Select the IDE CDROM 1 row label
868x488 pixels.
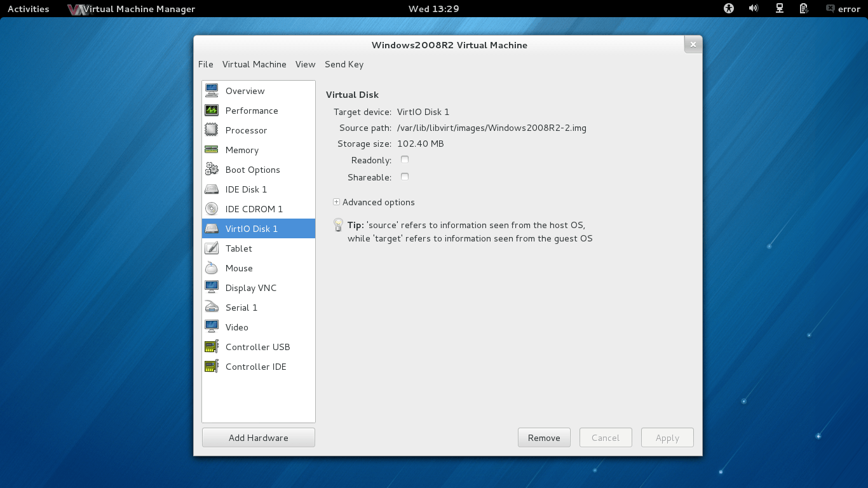pos(254,209)
